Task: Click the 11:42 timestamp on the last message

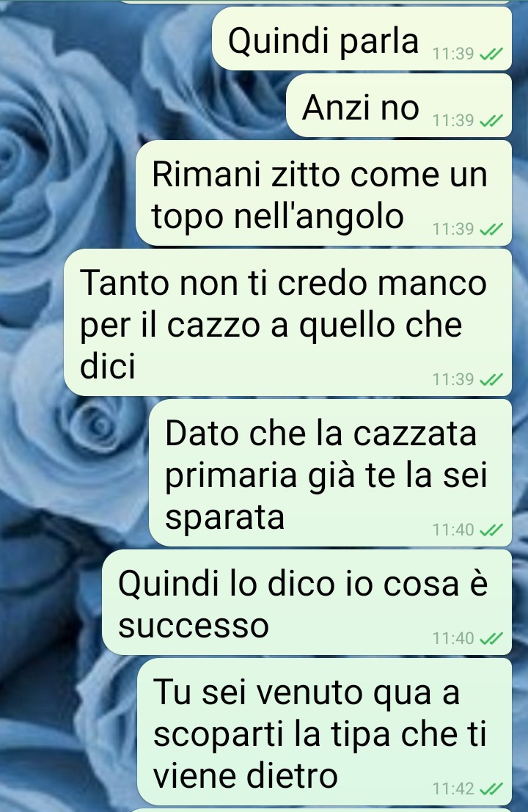Action: 453,789
